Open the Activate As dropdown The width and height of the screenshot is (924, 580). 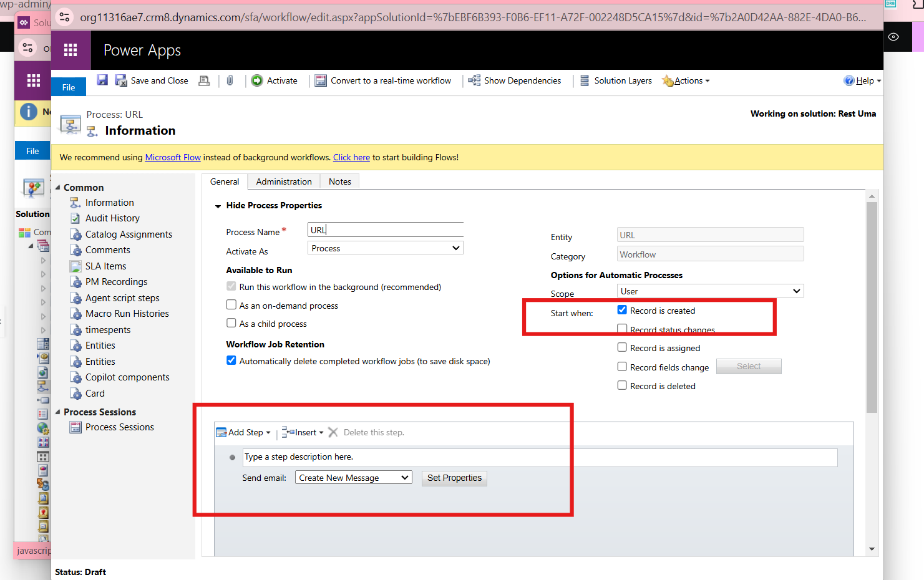[x=386, y=248]
